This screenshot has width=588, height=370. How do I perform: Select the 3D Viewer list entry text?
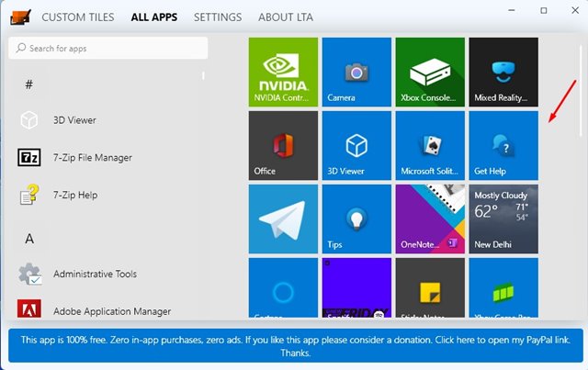click(x=74, y=120)
